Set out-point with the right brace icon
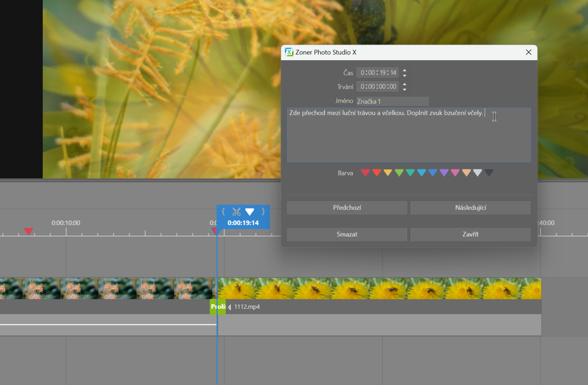 coord(263,212)
